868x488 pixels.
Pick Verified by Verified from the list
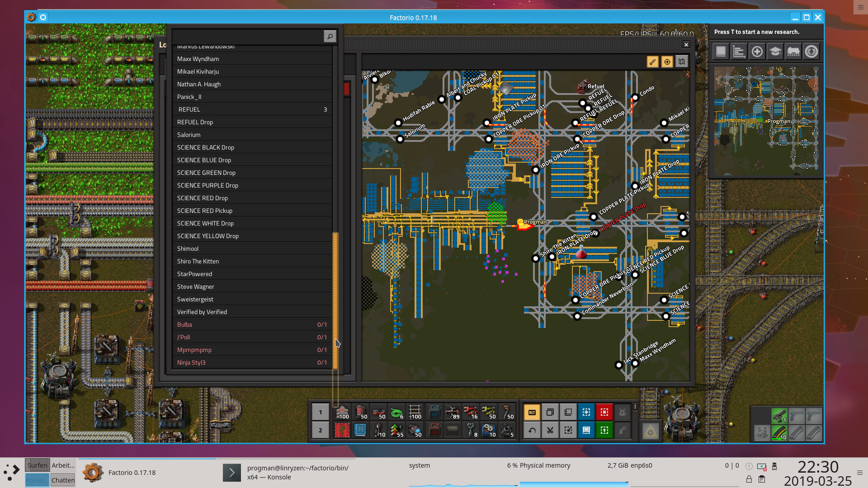(x=252, y=312)
